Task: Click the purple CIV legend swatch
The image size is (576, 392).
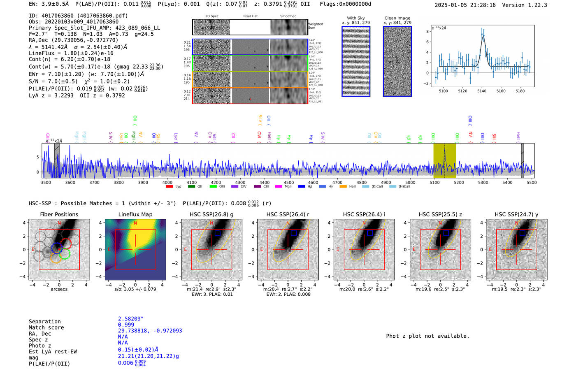Action: (235, 187)
